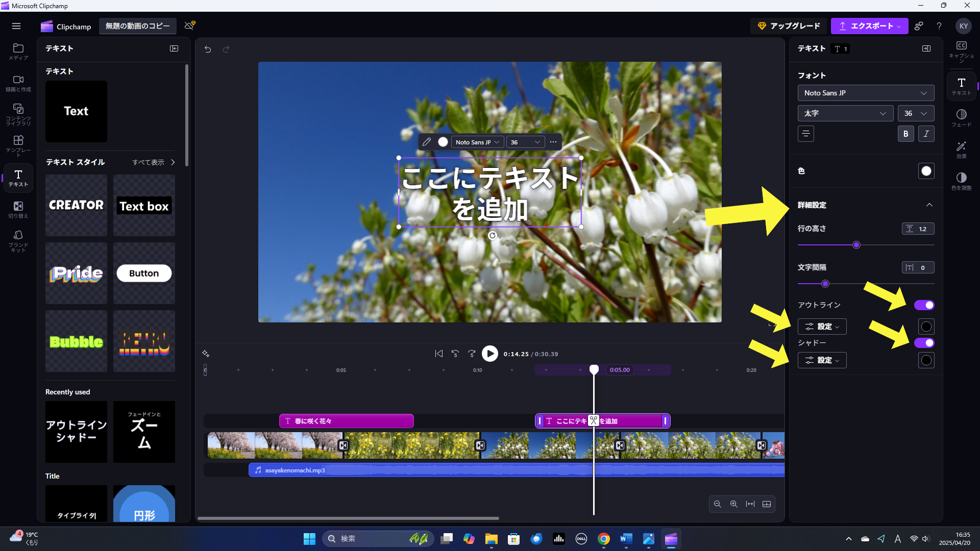Select the Bubble text style
Screen dimensions: 980x551
[x=76, y=341]
